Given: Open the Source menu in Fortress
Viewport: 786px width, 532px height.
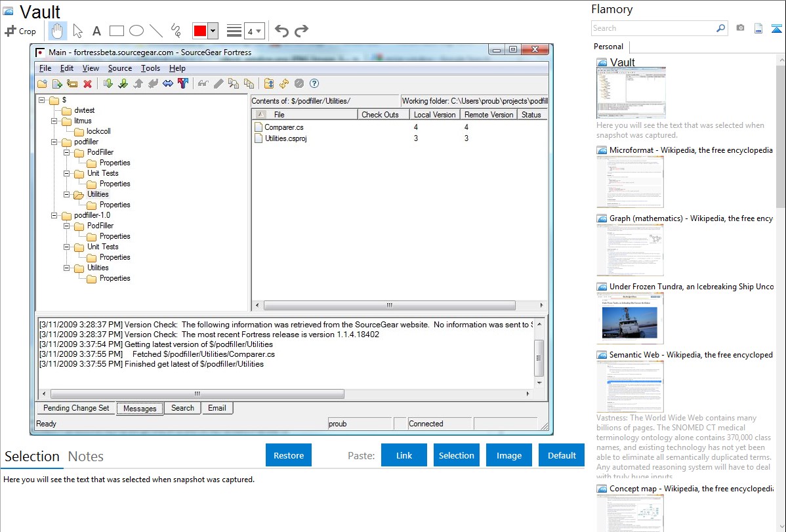Looking at the screenshot, I should click(120, 68).
